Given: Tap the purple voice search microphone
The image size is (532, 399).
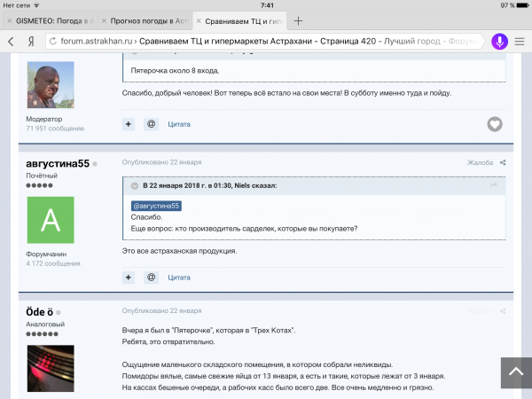Looking at the screenshot, I should 499,42.
